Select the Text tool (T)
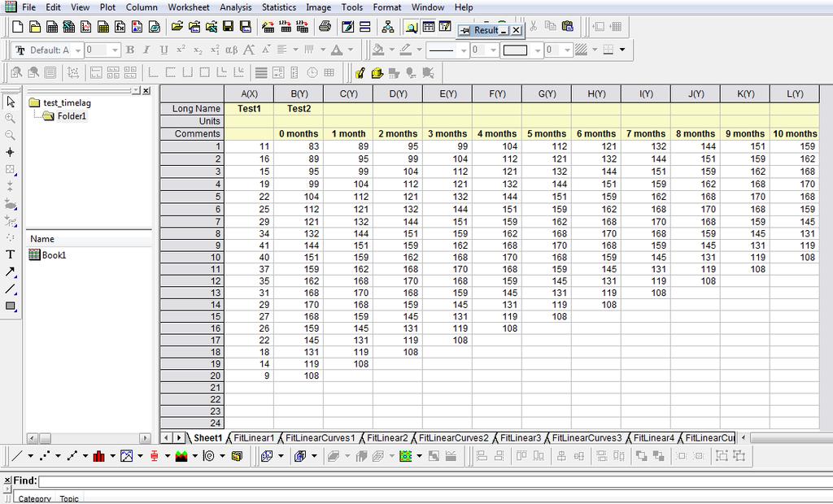The width and height of the screenshot is (833, 504). (10, 254)
